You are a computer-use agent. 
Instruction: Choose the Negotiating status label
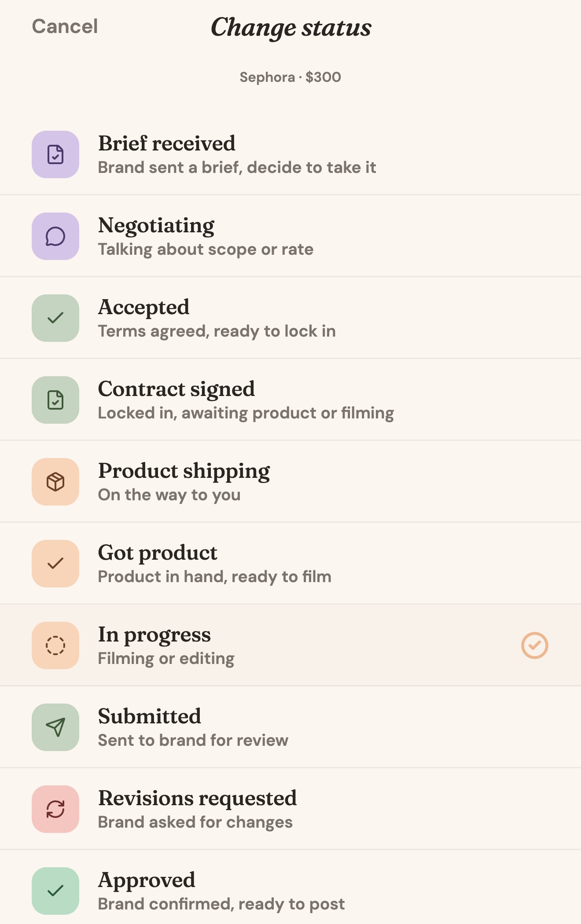point(156,226)
